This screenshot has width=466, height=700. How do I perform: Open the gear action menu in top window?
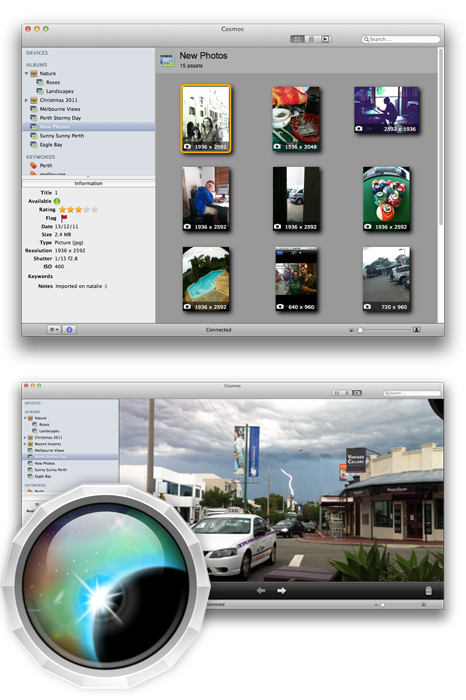coord(54,330)
